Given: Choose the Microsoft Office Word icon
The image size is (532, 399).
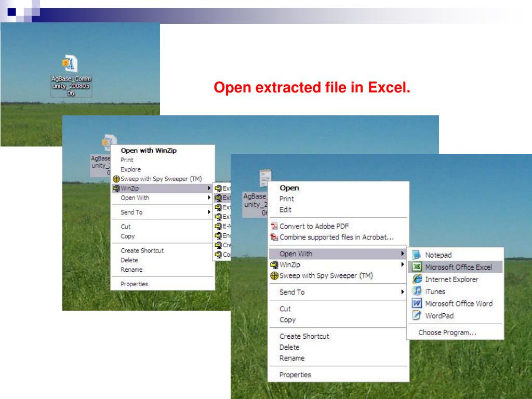Looking at the screenshot, I should coord(417,303).
